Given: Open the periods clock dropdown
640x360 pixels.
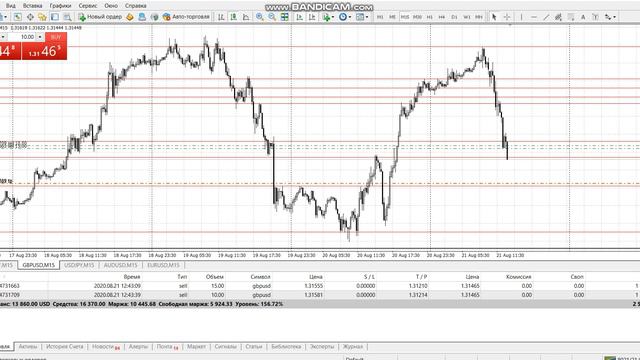Looking at the screenshot, I should point(345,17).
